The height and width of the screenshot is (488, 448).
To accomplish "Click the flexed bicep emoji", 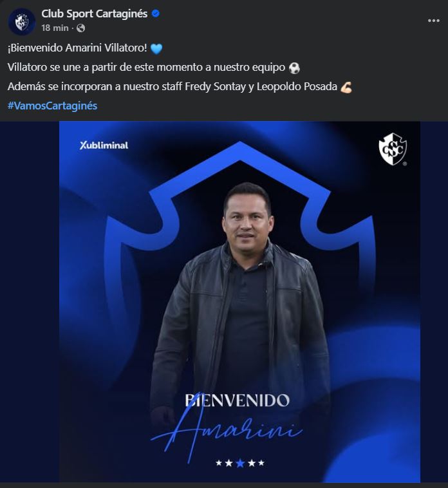I will pos(346,88).
